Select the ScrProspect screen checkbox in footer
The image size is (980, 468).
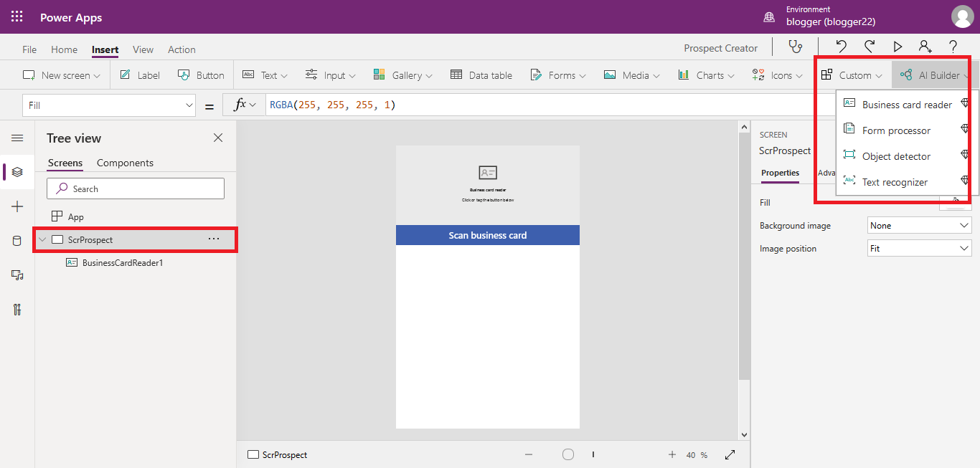tap(253, 455)
